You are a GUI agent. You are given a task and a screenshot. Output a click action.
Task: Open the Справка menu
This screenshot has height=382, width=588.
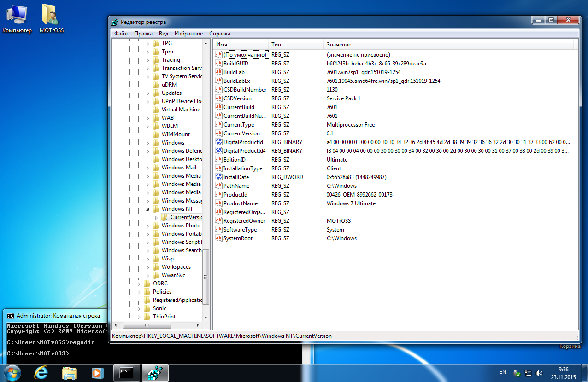click(220, 34)
